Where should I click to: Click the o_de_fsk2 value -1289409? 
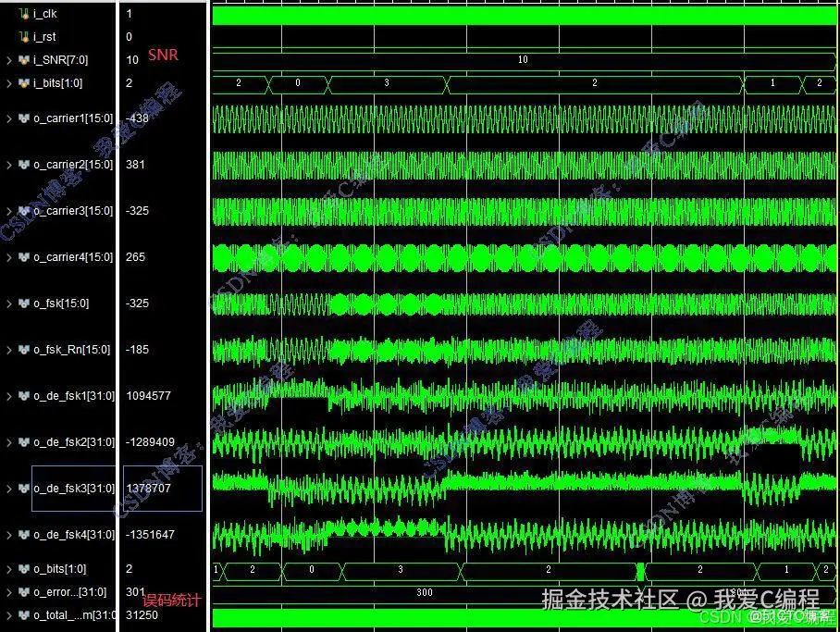(x=150, y=442)
